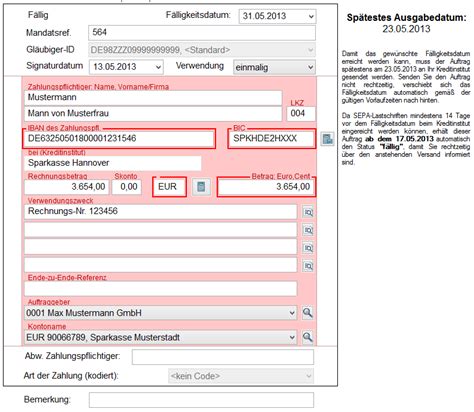Click the field containing Mann von Musterfrau
Viewport: 474px width, 412px height.
[153, 113]
